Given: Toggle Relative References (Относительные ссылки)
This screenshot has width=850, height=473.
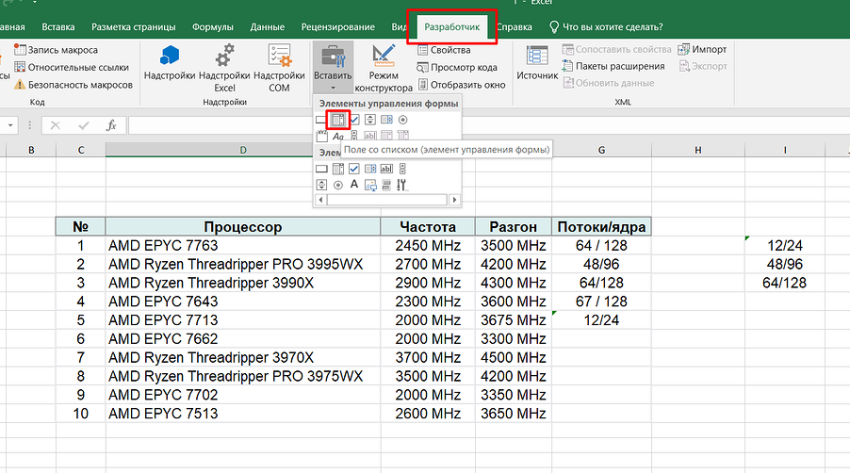Looking at the screenshot, I should click(70, 67).
